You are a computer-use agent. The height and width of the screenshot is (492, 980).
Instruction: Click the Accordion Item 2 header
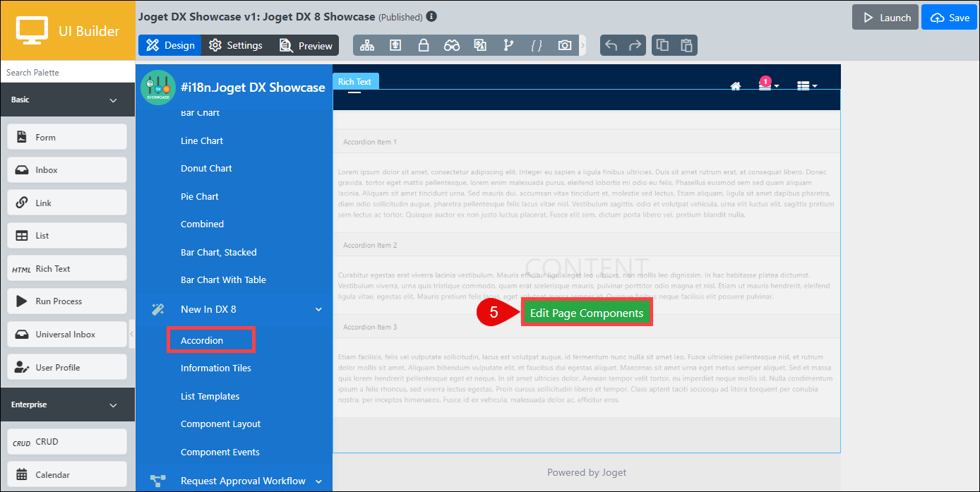pos(586,245)
